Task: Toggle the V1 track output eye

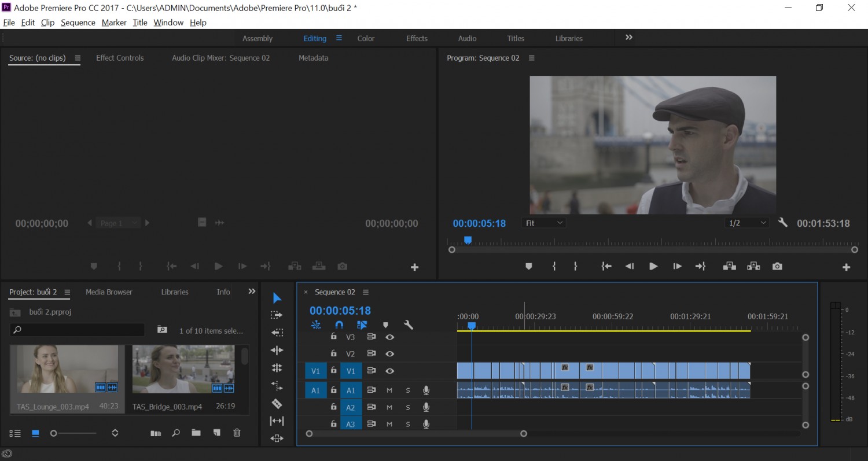Action: (390, 371)
